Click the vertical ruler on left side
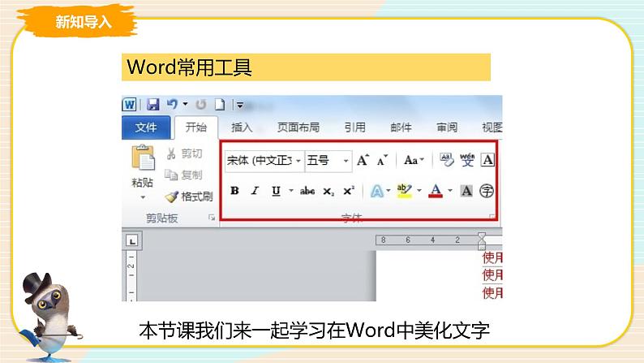 click(x=131, y=276)
